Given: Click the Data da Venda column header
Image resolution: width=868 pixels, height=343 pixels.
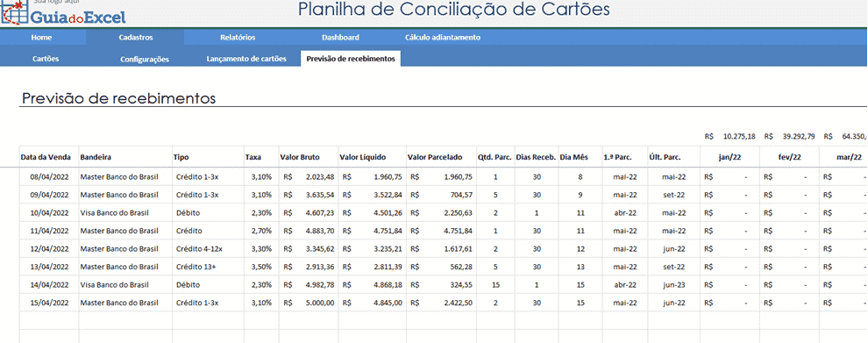Looking at the screenshot, I should (x=49, y=157).
